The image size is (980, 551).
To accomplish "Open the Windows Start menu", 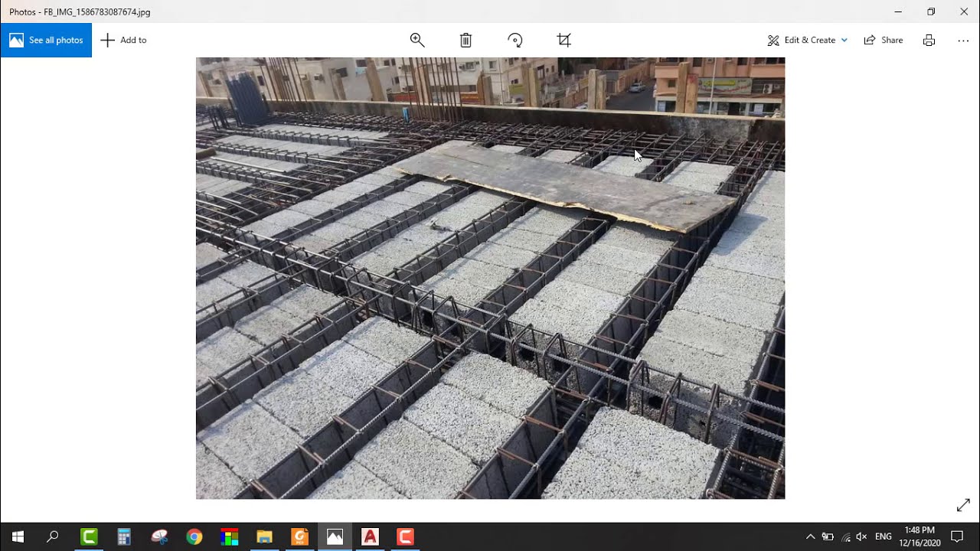I will 18,536.
